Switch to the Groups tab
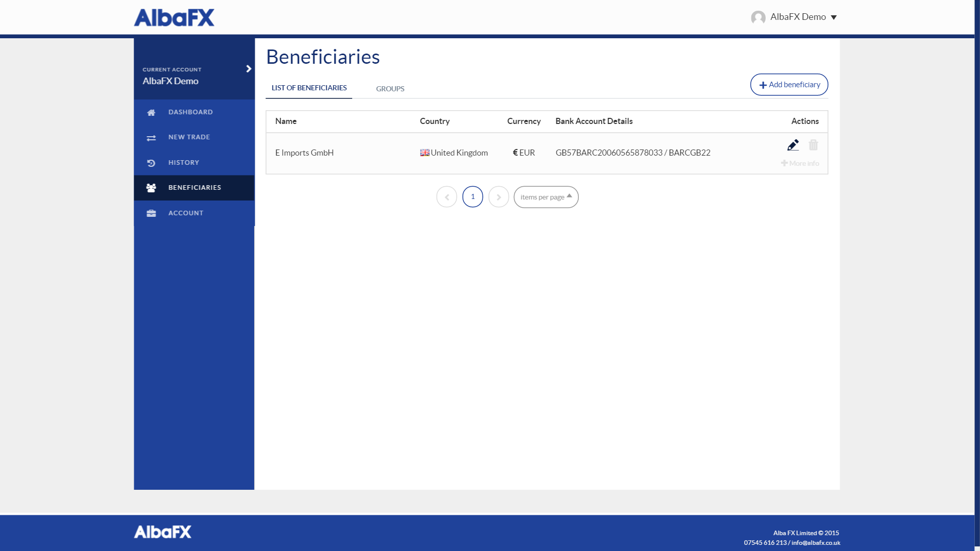Image resolution: width=980 pixels, height=551 pixels. coord(390,89)
